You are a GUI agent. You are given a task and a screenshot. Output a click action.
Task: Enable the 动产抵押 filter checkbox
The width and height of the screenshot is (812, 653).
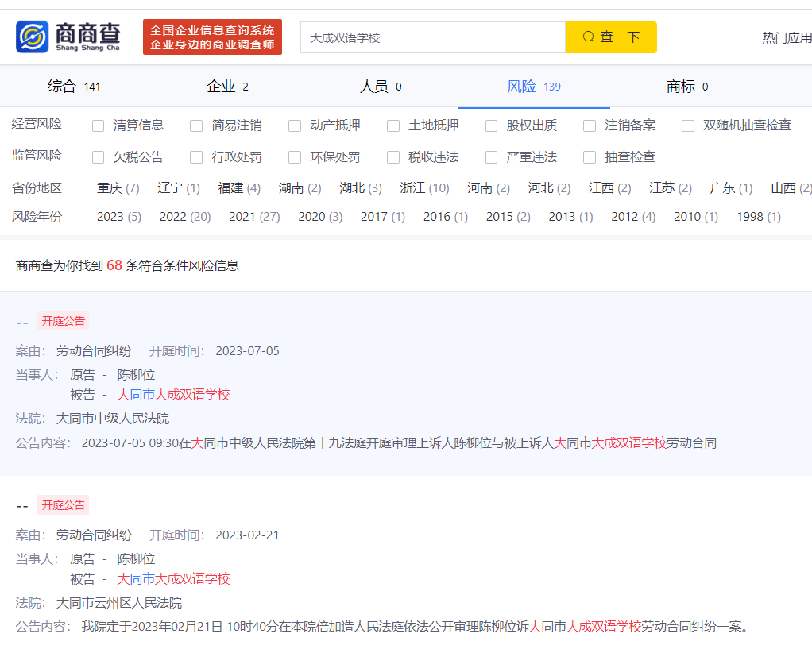(295, 126)
